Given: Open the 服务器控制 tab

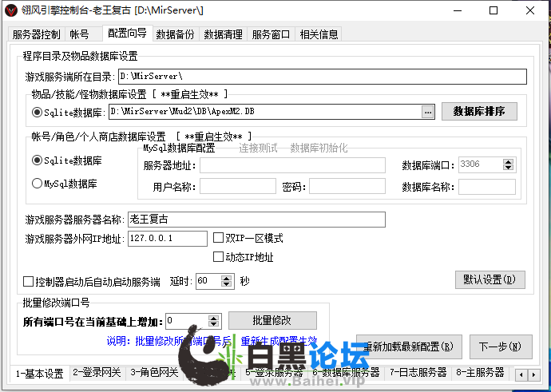Looking at the screenshot, I should 36,34.
